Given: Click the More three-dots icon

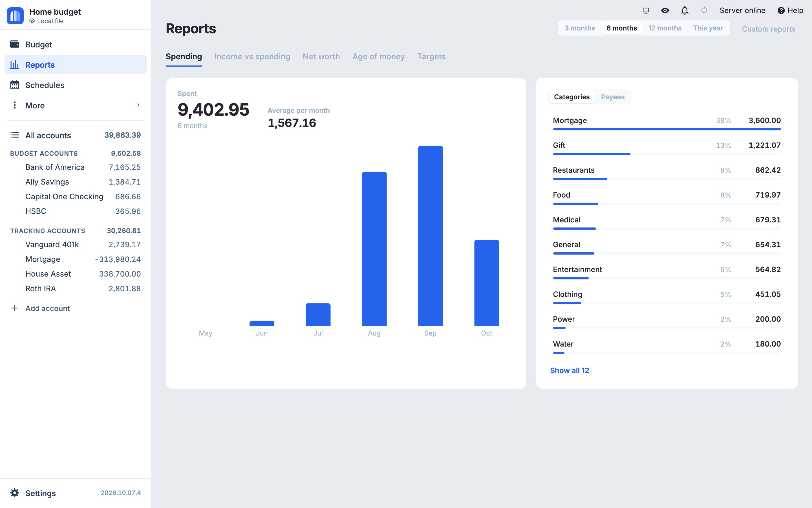Looking at the screenshot, I should point(14,105).
